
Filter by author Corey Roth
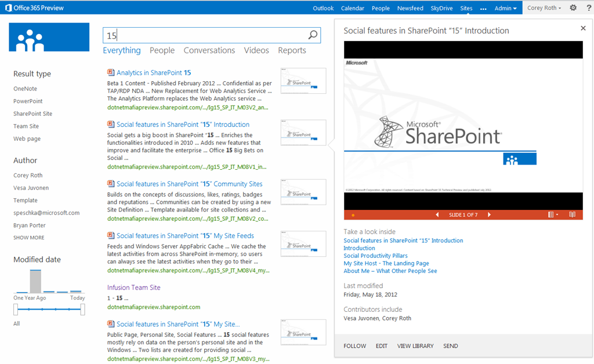(x=28, y=175)
